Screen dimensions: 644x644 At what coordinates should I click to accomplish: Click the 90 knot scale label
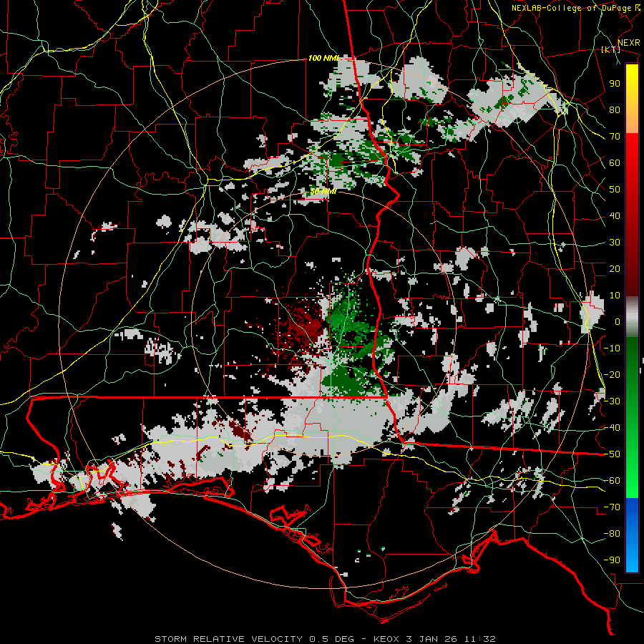(615, 84)
